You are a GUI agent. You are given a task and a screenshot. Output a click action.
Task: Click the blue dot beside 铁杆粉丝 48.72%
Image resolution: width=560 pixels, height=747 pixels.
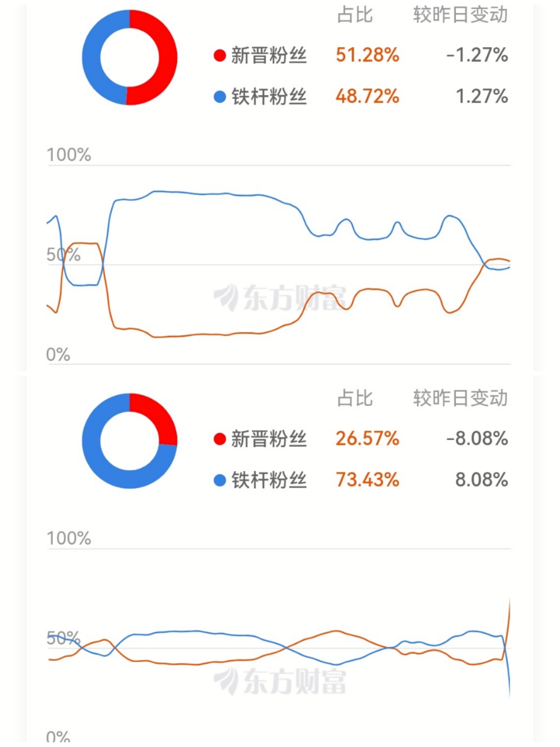coord(219,96)
